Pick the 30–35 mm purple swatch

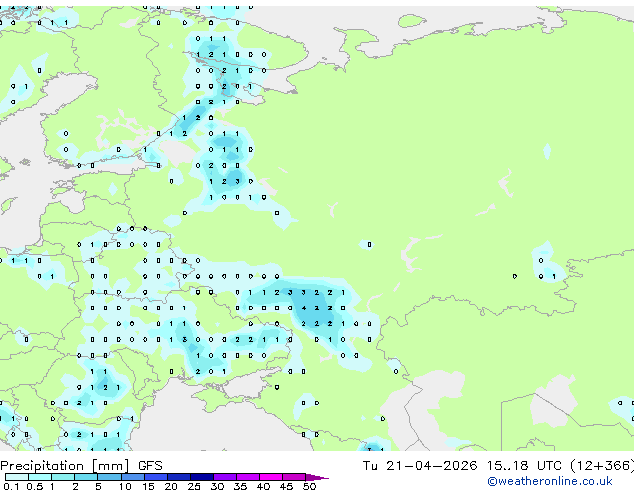coord(225,477)
